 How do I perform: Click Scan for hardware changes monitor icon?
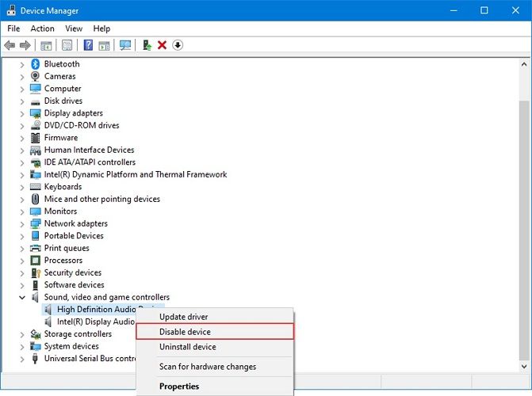[x=125, y=45]
